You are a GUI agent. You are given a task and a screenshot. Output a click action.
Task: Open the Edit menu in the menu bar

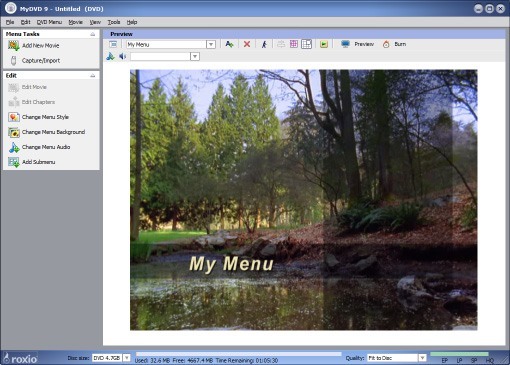(x=25, y=22)
